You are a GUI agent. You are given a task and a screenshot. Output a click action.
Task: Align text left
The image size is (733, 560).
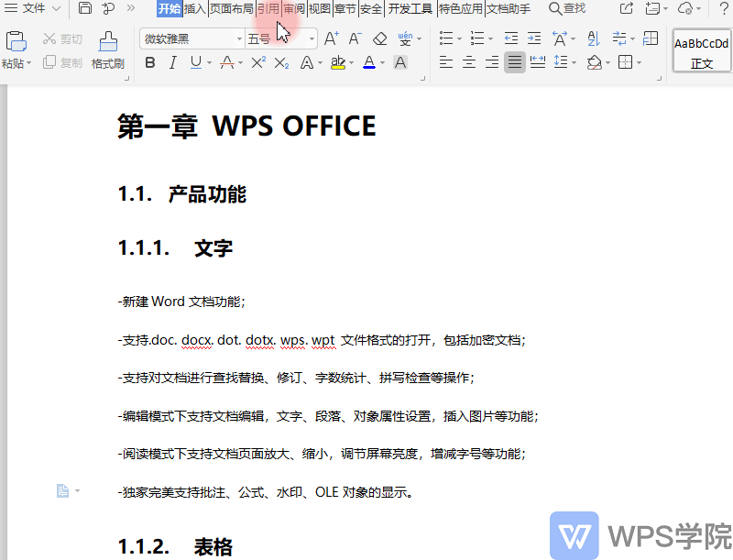pyautogui.click(x=446, y=62)
